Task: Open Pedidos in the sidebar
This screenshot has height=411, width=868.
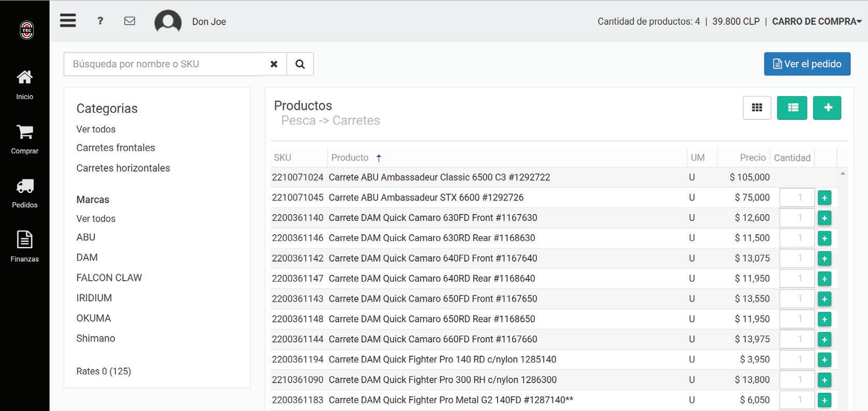Action: pos(25,193)
